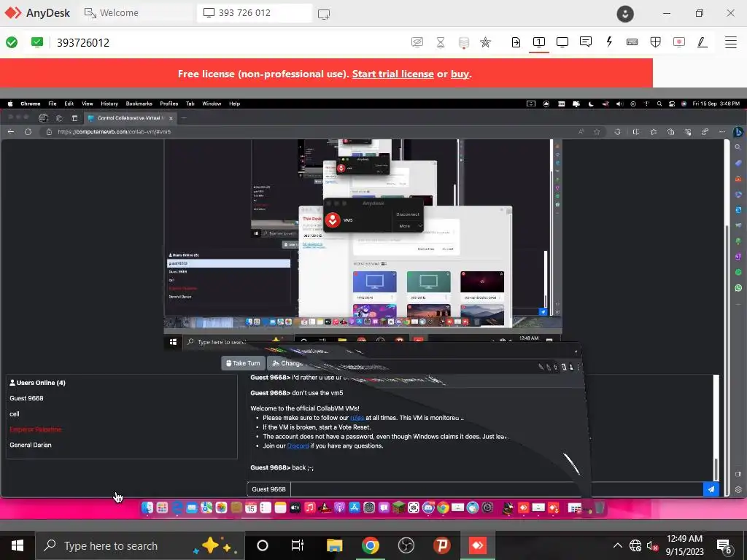Open Finder in remote Mac dock

[147, 507]
